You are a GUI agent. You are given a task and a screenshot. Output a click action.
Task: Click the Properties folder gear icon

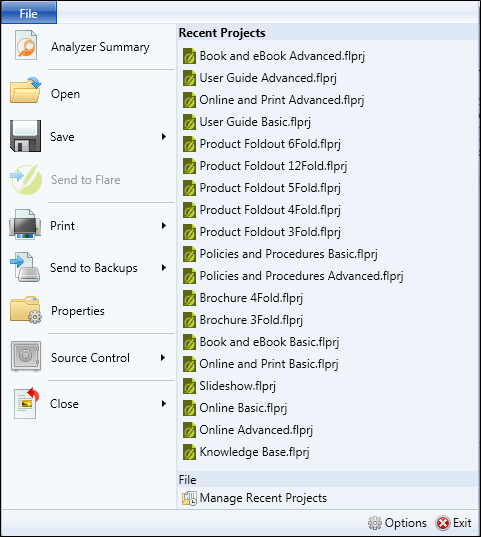click(x=26, y=310)
